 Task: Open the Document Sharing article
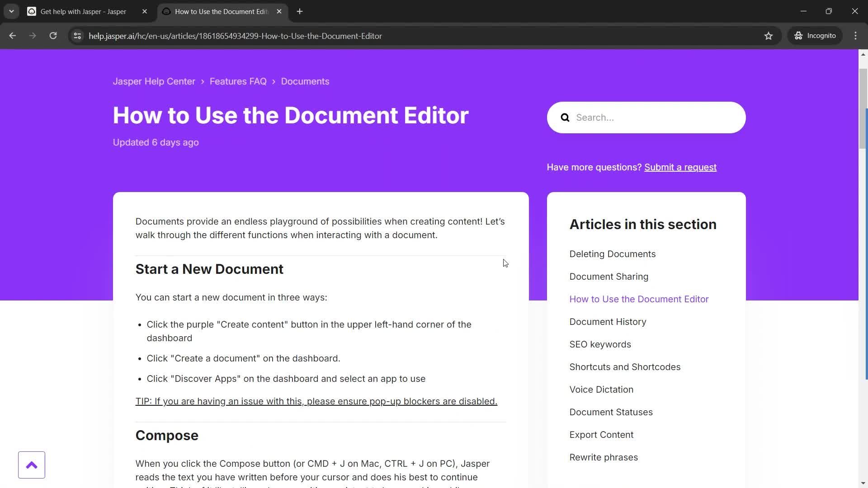pos(609,277)
